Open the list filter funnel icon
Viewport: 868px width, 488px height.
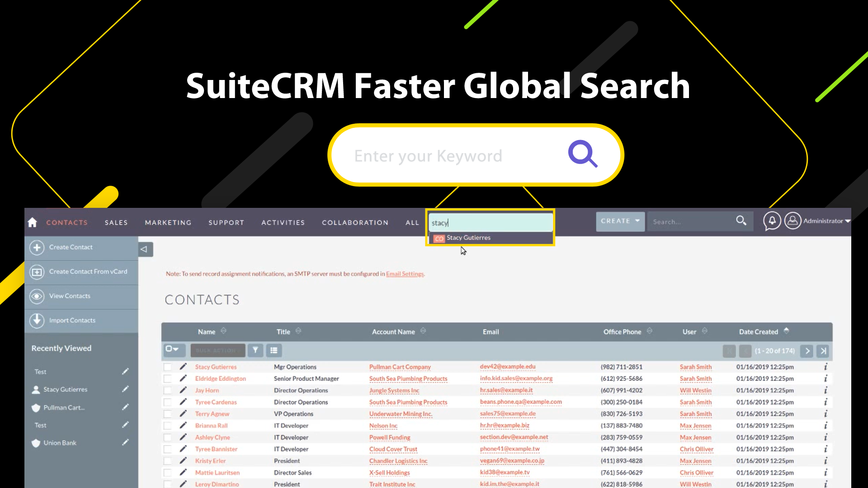tap(255, 350)
